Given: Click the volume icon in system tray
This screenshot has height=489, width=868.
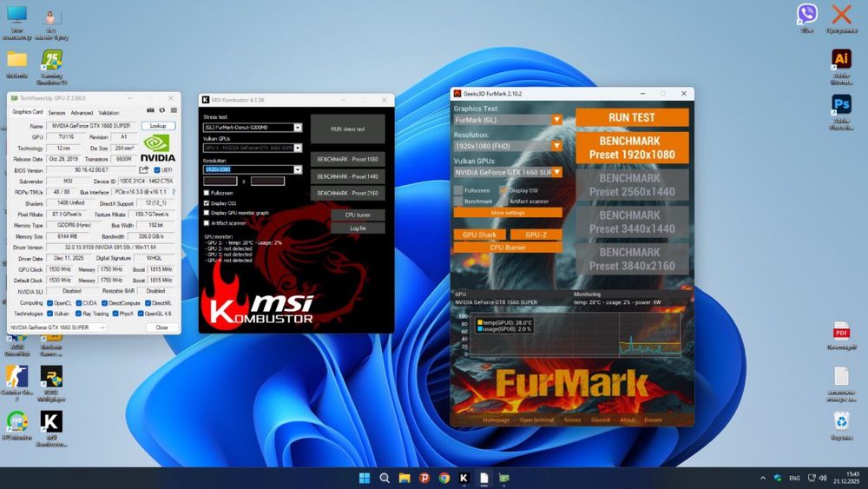Looking at the screenshot, I should coord(823,478).
